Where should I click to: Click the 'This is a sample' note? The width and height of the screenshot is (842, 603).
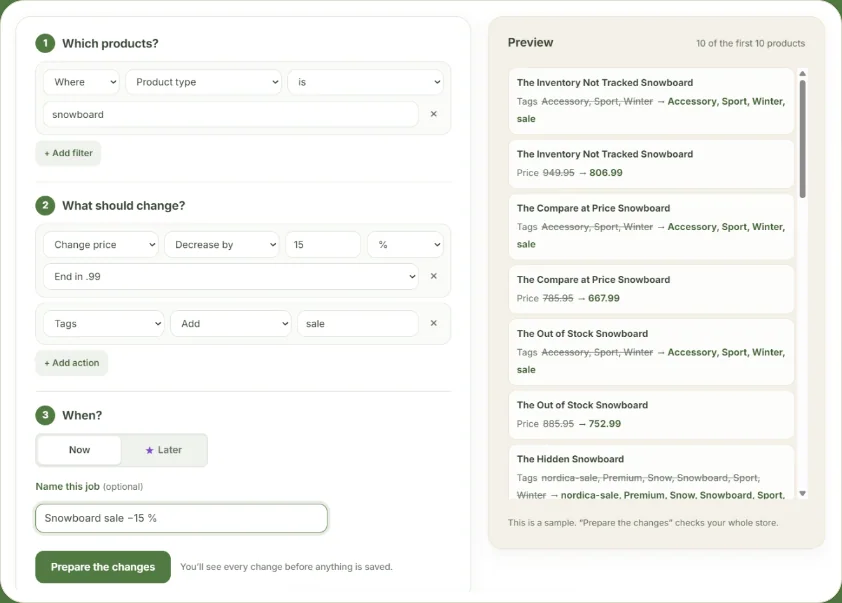tap(643, 522)
